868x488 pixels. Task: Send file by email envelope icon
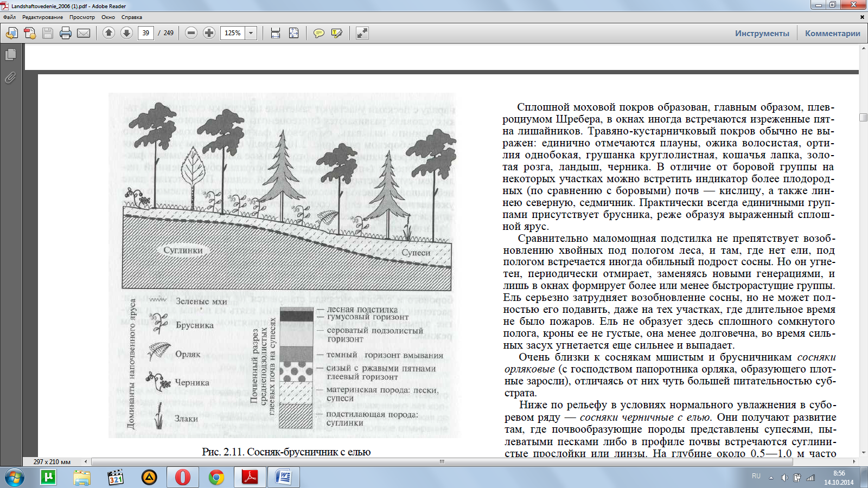point(84,33)
